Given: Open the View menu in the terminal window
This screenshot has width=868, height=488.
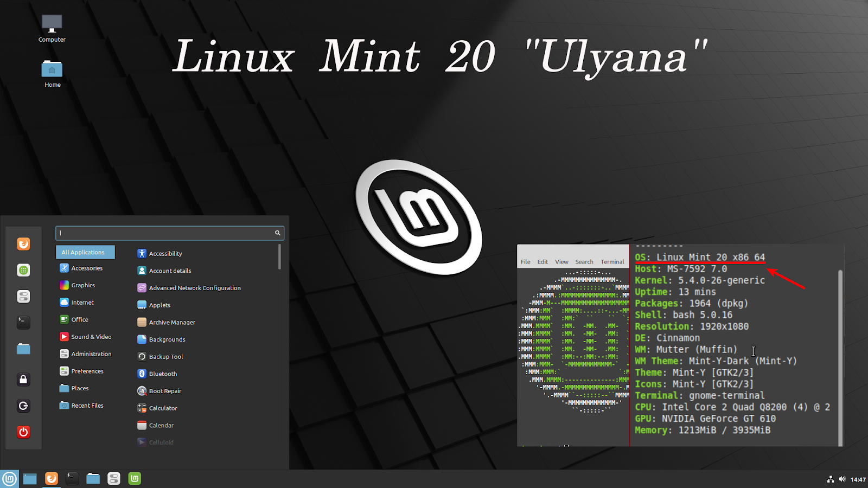Looking at the screenshot, I should tap(561, 262).
